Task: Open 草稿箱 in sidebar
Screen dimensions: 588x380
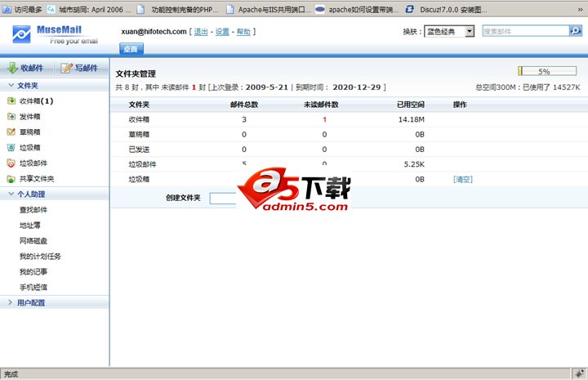Action: click(x=30, y=132)
